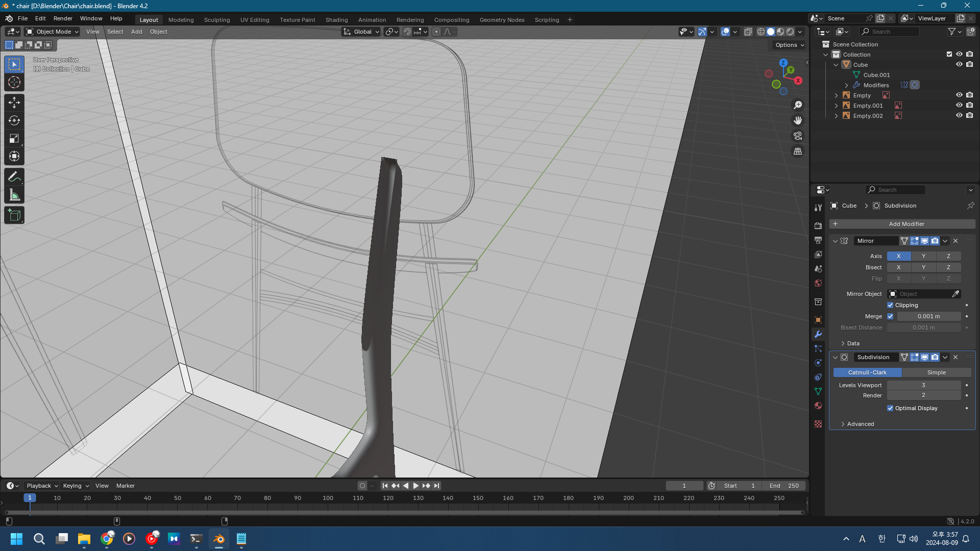Image resolution: width=980 pixels, height=551 pixels.
Task: Open the Material properties tab
Action: click(x=818, y=406)
